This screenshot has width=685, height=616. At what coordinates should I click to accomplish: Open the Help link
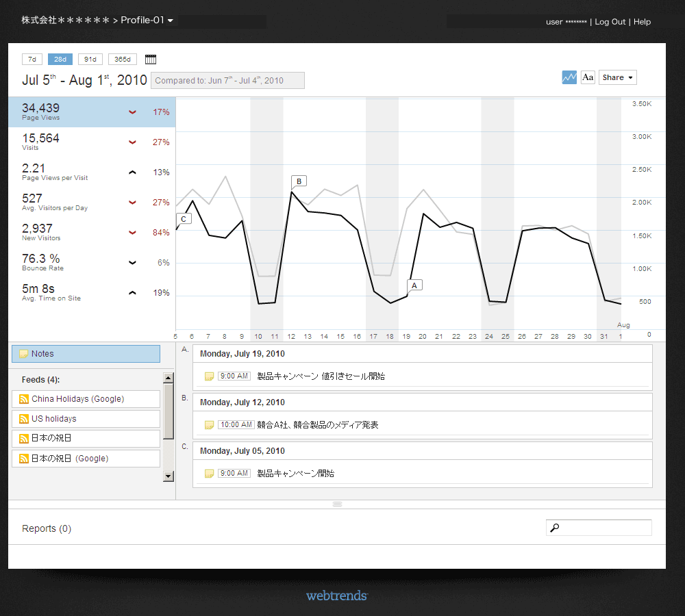point(643,22)
